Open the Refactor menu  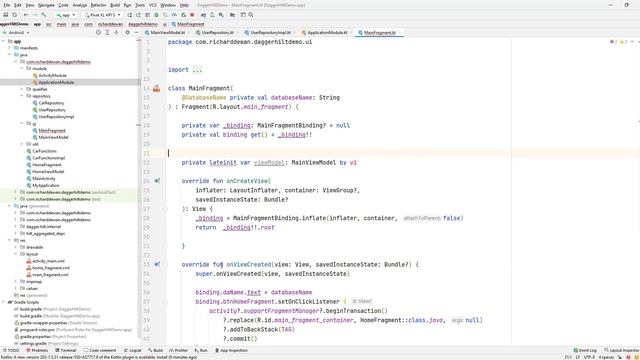pos(98,5)
